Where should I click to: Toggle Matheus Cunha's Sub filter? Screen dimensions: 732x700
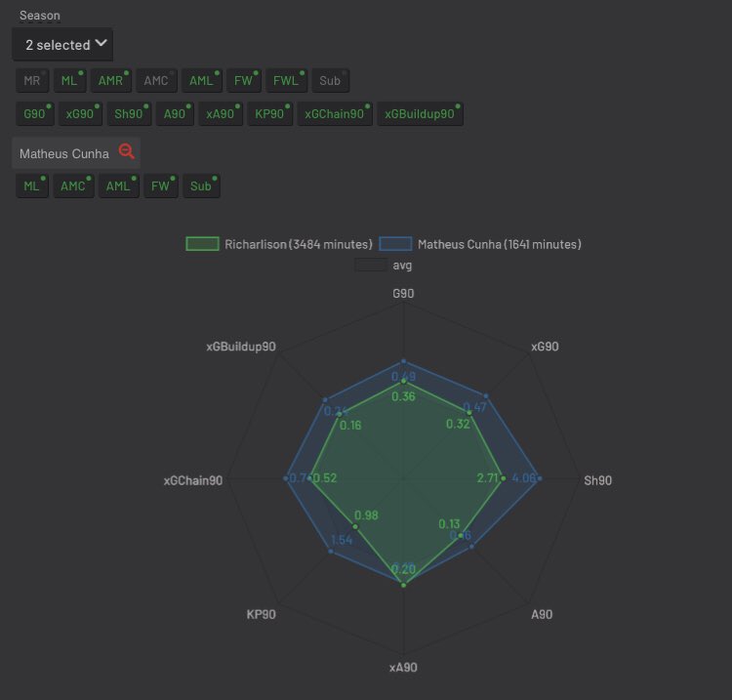[202, 185]
